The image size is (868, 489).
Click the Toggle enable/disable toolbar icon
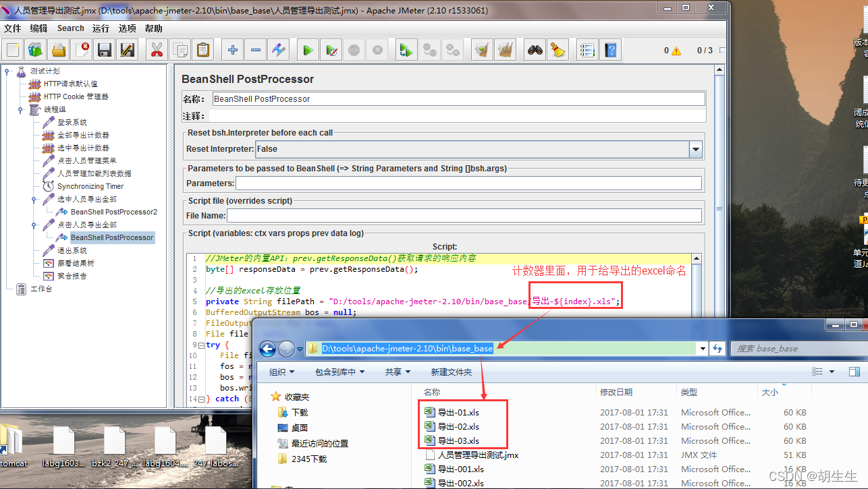[278, 50]
